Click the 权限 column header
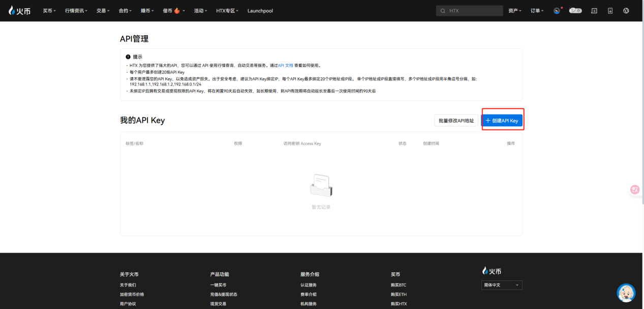 coord(238,144)
